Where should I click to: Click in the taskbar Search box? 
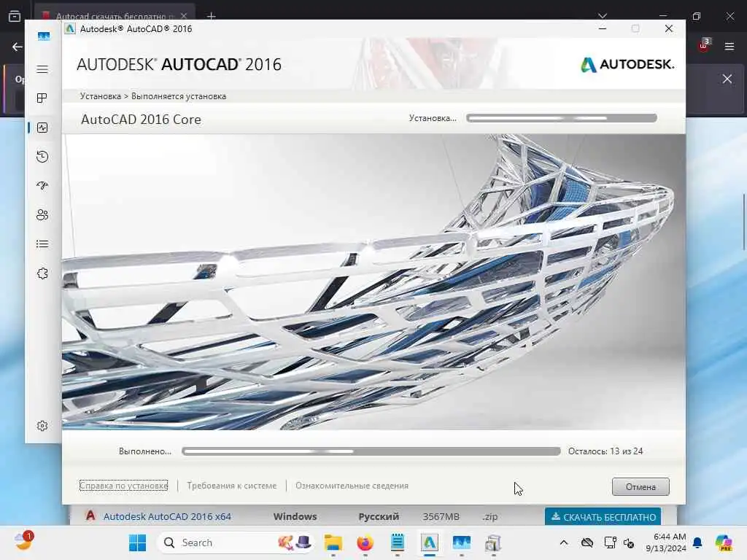click(x=236, y=542)
